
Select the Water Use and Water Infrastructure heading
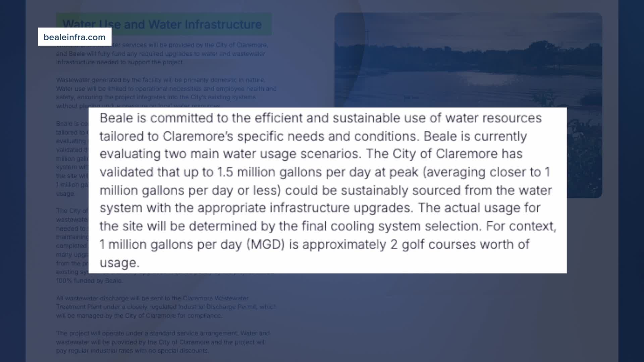click(162, 24)
